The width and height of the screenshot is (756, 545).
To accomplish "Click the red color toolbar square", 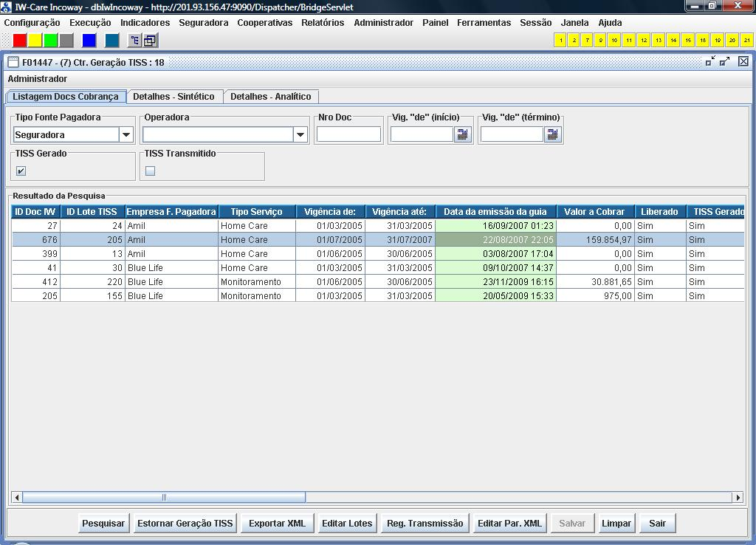I will click(20, 41).
